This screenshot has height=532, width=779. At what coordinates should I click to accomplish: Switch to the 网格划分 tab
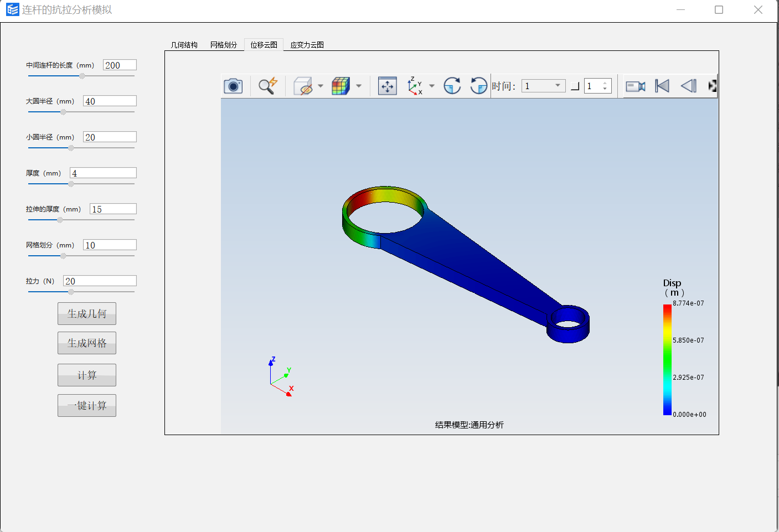(x=224, y=45)
